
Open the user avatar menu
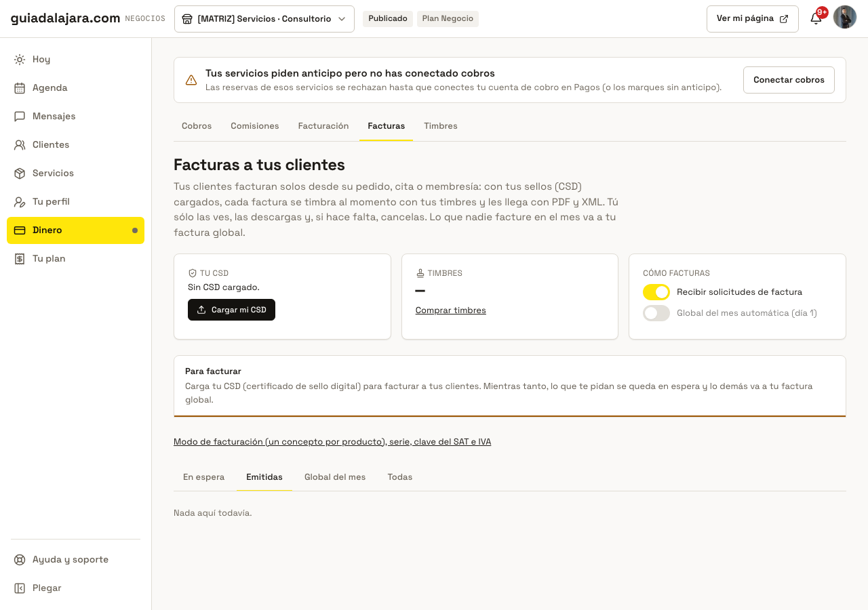(845, 17)
